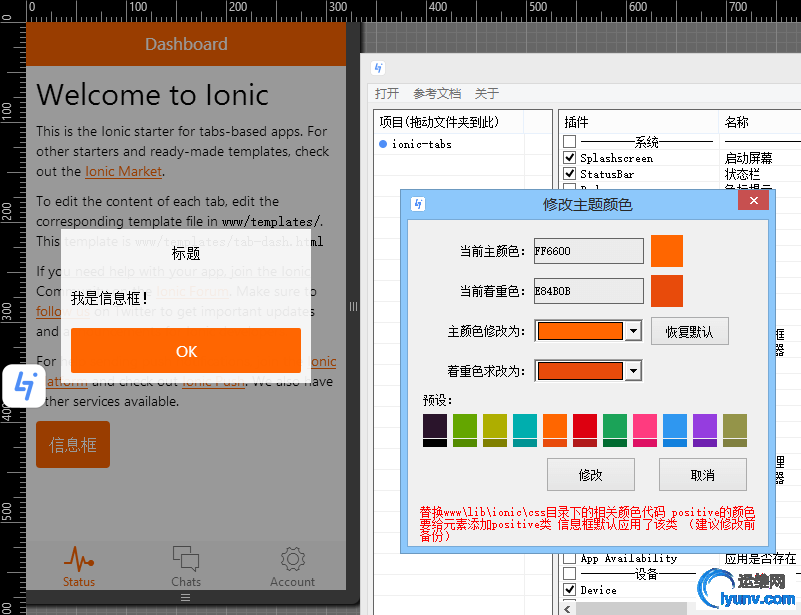
Task: Open the Ionic Market link
Action: pos(124,172)
